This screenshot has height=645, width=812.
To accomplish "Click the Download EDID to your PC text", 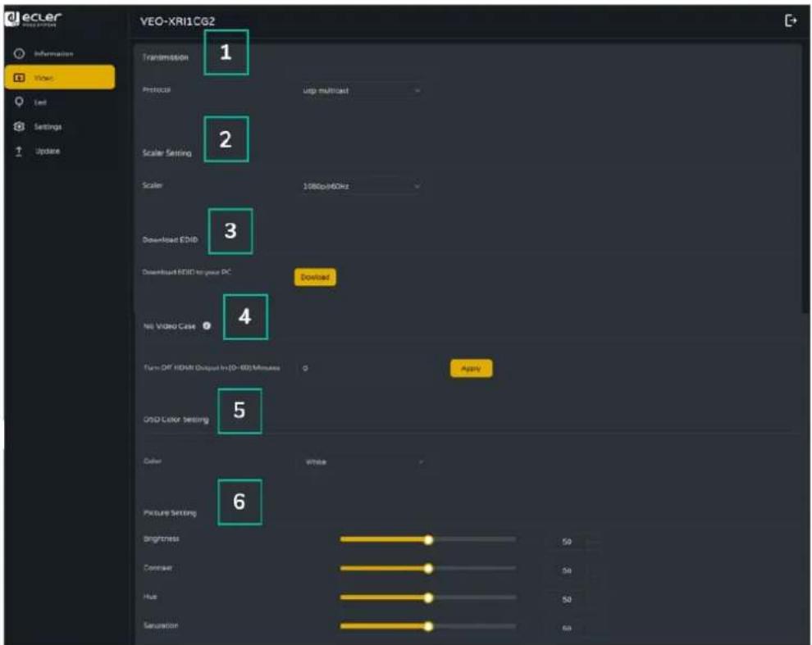I will pos(187,272).
